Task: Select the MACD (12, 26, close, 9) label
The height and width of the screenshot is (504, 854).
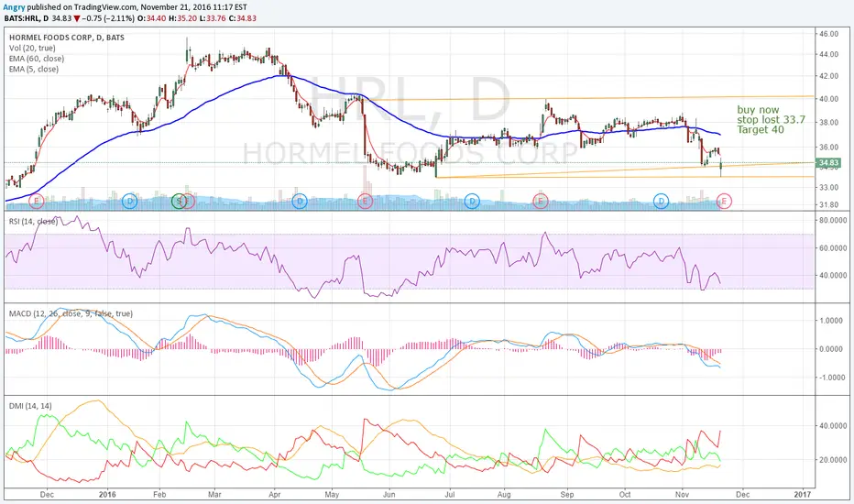Action: [71, 313]
